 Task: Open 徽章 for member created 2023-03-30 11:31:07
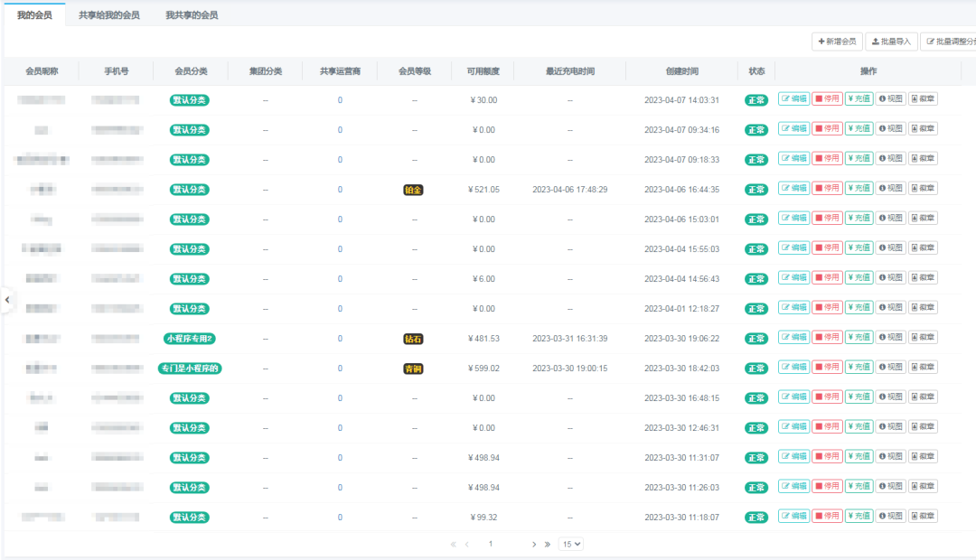pyautogui.click(x=923, y=457)
